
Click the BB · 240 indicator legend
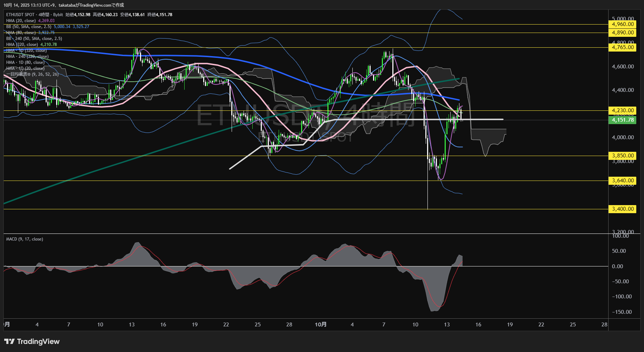pyautogui.click(x=34, y=39)
